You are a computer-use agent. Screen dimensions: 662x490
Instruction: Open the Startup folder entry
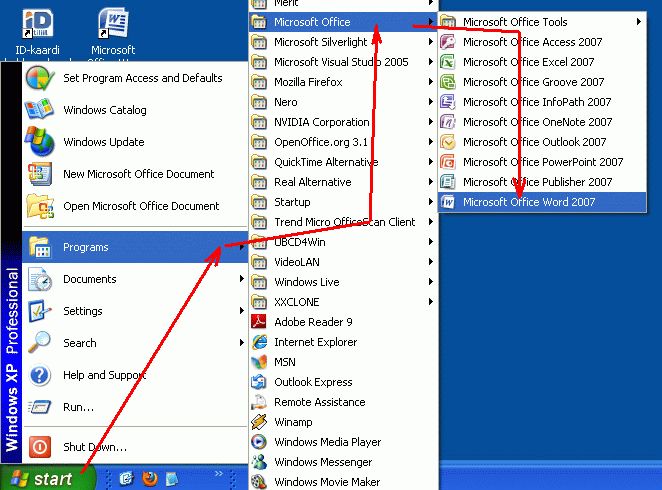pos(343,202)
